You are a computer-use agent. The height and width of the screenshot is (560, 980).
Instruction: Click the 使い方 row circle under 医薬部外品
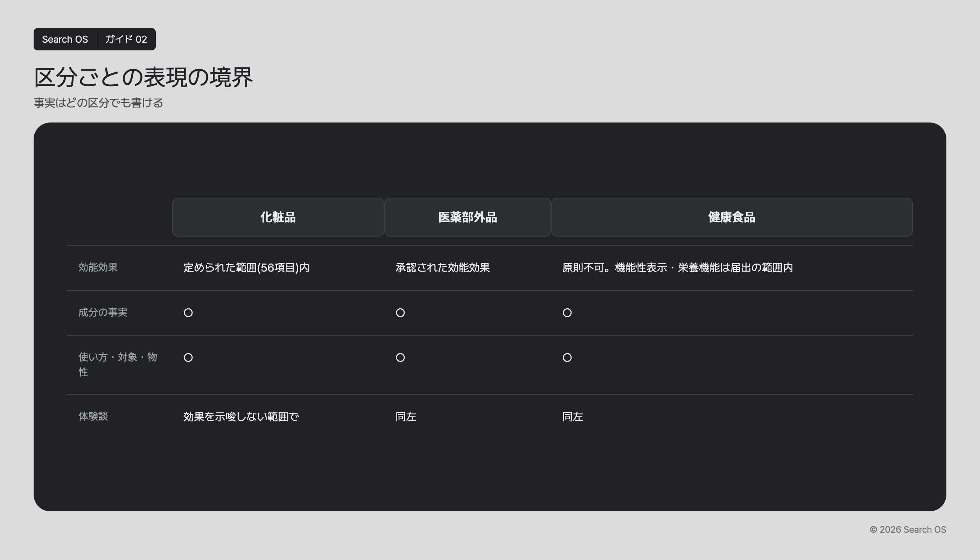click(x=400, y=358)
